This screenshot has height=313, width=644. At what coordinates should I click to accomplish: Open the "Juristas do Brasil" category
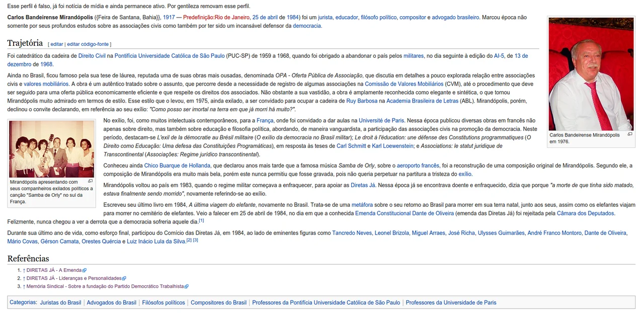click(60, 302)
